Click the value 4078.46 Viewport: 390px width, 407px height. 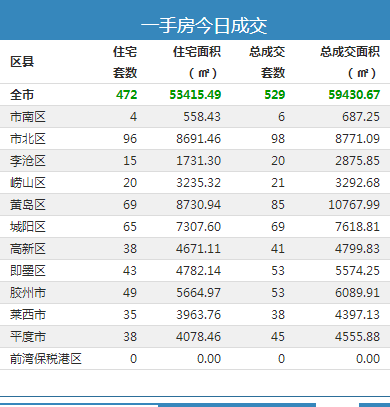(x=199, y=337)
